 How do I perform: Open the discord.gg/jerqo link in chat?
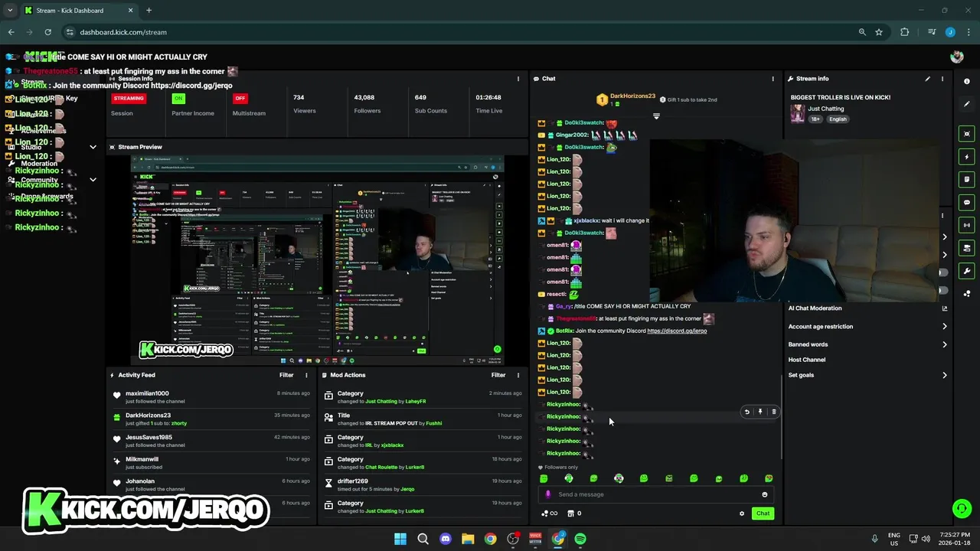coord(677,331)
